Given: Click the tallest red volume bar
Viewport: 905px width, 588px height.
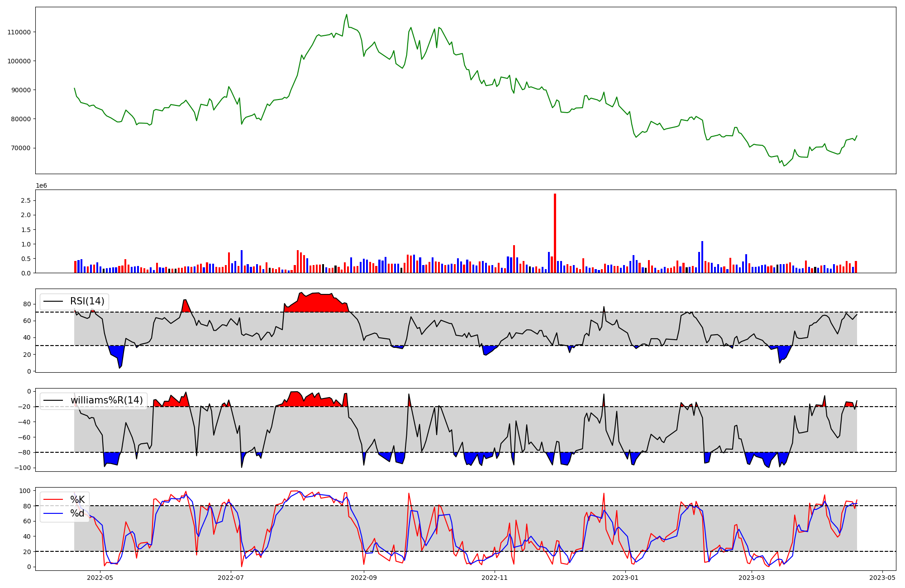Looking at the screenshot, I should (x=555, y=233).
